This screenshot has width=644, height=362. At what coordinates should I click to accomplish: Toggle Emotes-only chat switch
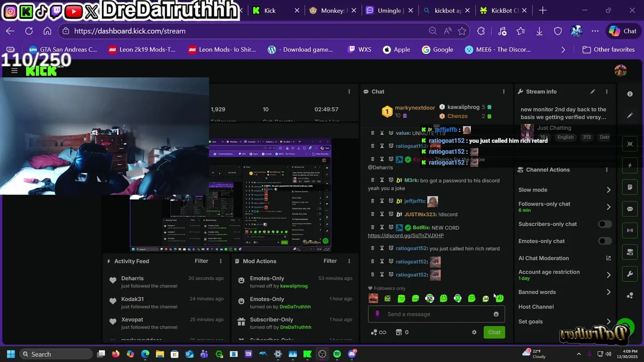tap(605, 241)
